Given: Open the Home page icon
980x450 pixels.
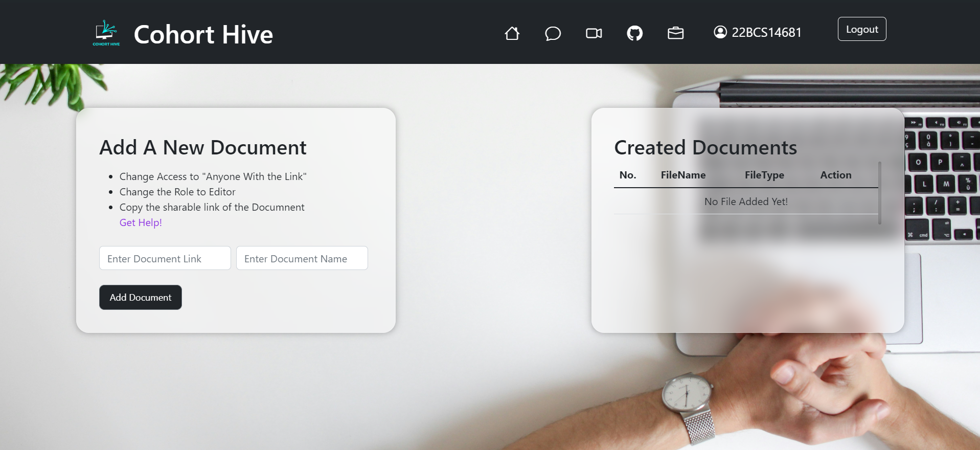Looking at the screenshot, I should (x=512, y=33).
